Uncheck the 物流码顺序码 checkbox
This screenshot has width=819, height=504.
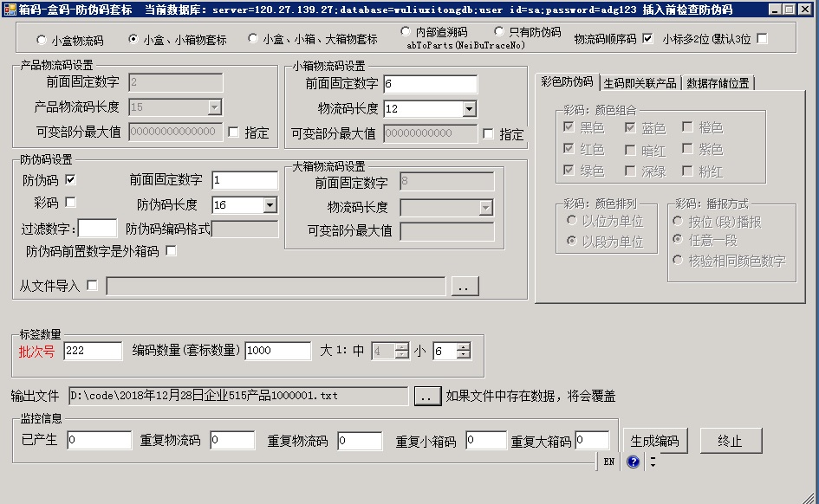pos(647,39)
